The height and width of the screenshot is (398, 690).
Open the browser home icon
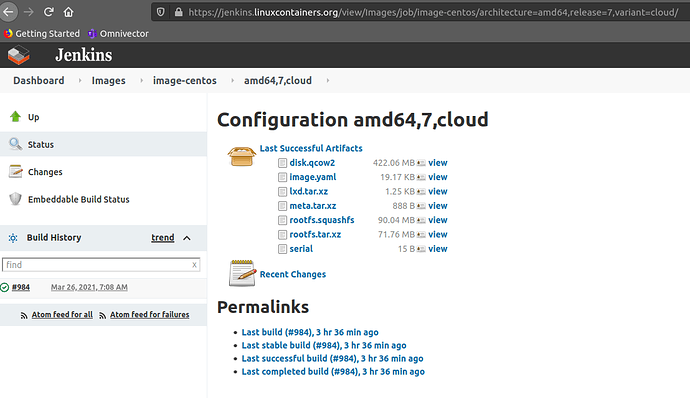(68, 12)
